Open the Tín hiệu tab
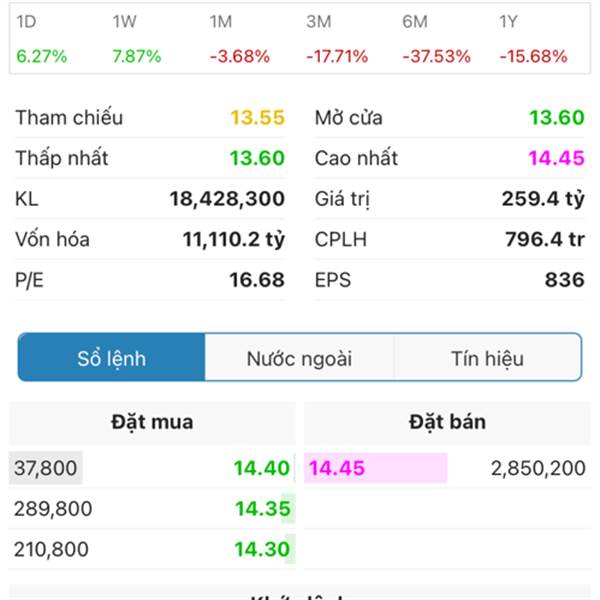Image resolution: width=600 pixels, height=600 pixels. [x=487, y=358]
